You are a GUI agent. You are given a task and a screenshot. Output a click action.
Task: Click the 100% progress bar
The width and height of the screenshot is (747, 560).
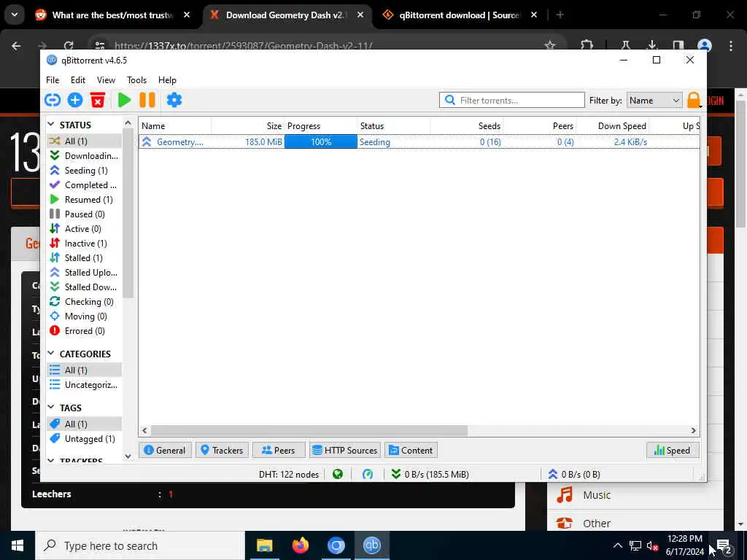(x=321, y=142)
